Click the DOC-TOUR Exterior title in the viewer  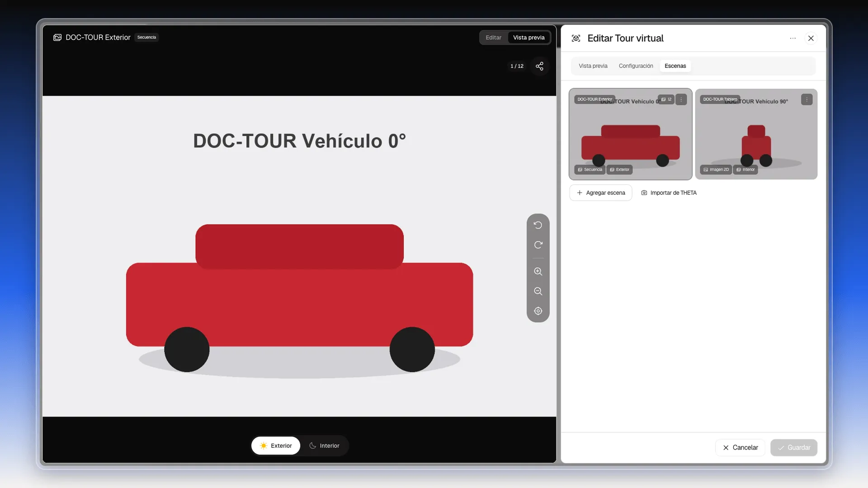pos(98,38)
